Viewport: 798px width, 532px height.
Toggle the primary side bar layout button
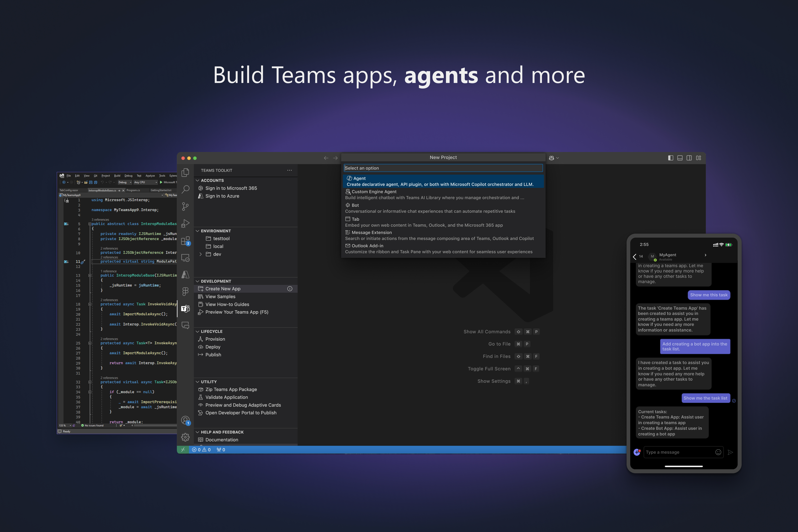pyautogui.click(x=670, y=158)
